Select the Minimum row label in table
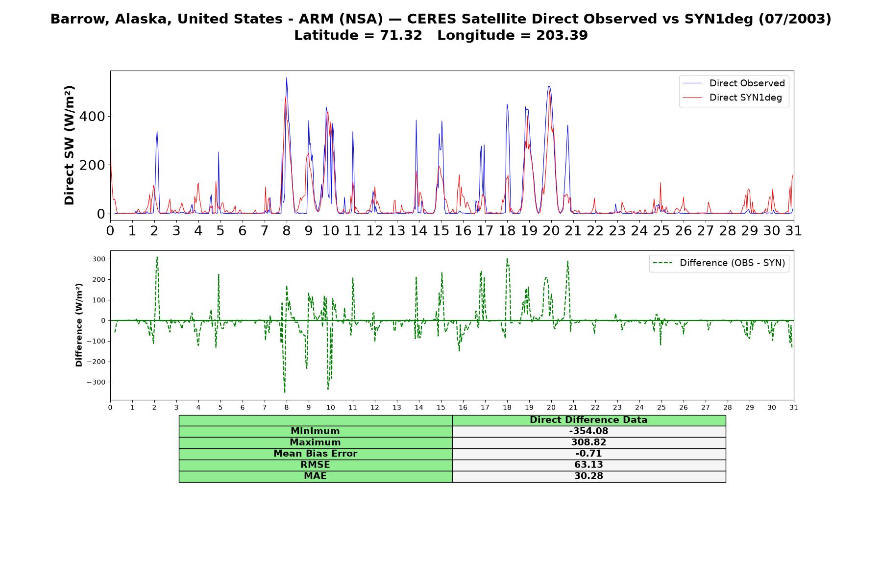Screen dimensions: 882x588 (316, 431)
